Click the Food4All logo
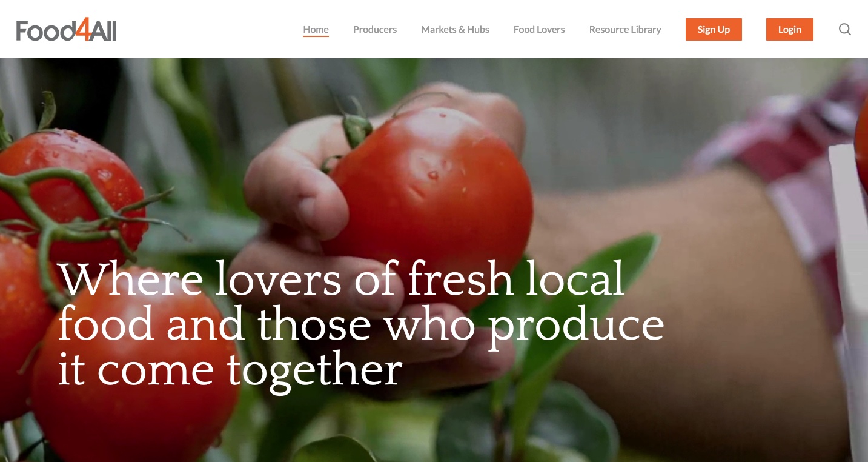The width and height of the screenshot is (868, 462). pyautogui.click(x=66, y=29)
